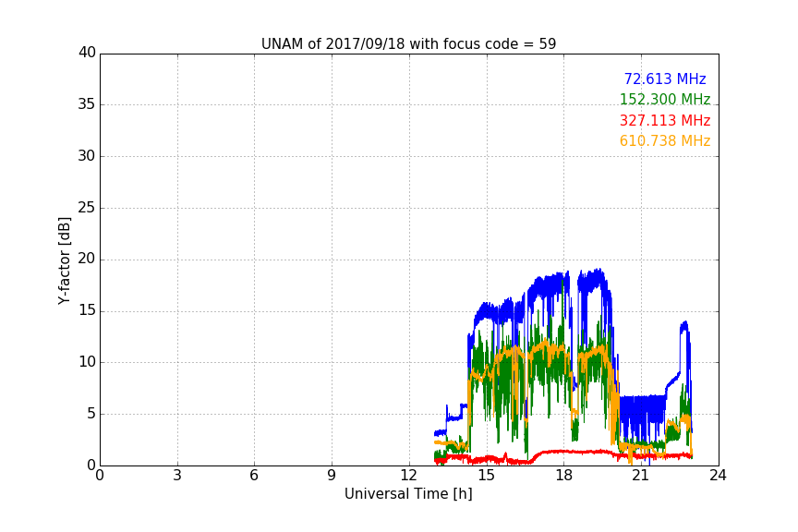Click the y-axis tick label 25
798x532 pixels.
pyautogui.click(x=87, y=207)
